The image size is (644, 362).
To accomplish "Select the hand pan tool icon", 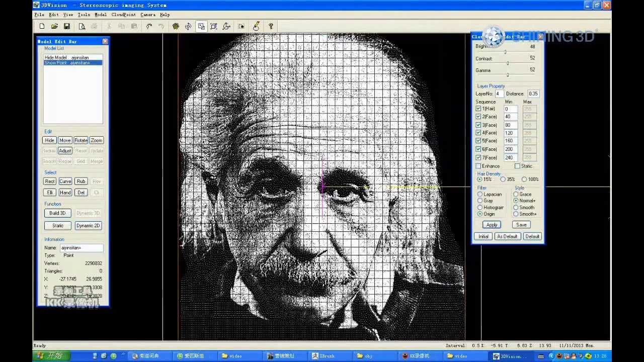I will (176, 26).
